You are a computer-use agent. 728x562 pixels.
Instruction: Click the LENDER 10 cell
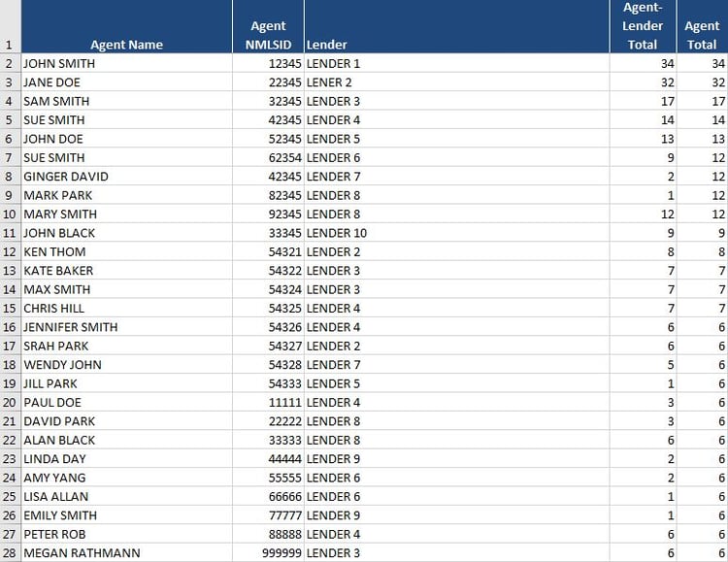(456, 233)
